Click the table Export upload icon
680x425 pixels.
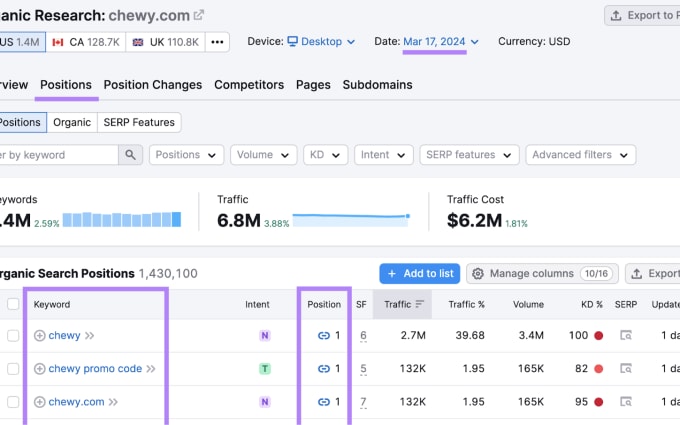(636, 274)
